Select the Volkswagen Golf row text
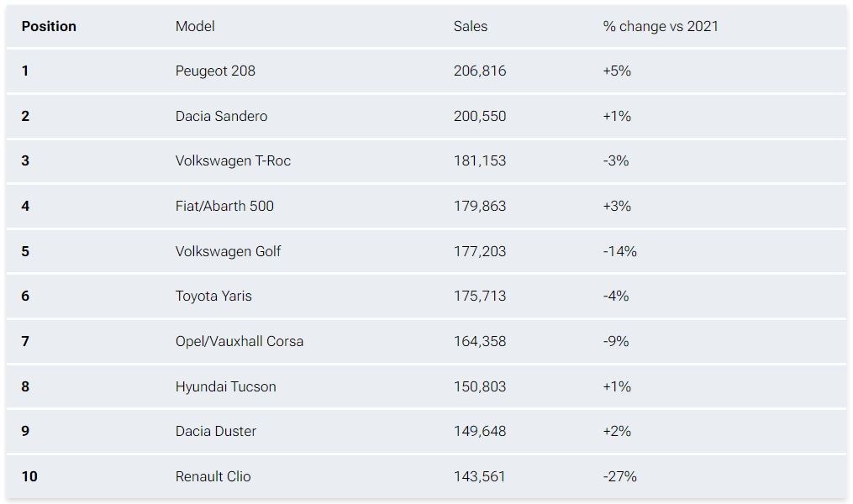This screenshot has height=504, width=853. 228,251
